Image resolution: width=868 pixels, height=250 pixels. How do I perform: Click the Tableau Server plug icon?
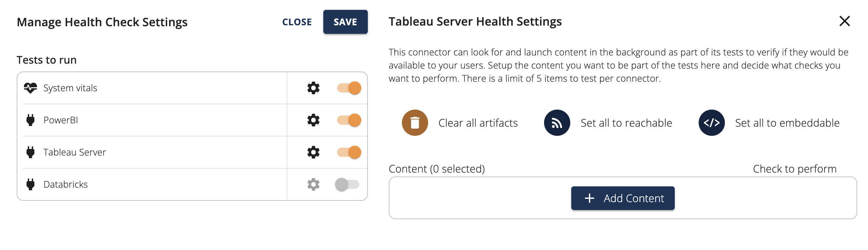(x=30, y=152)
